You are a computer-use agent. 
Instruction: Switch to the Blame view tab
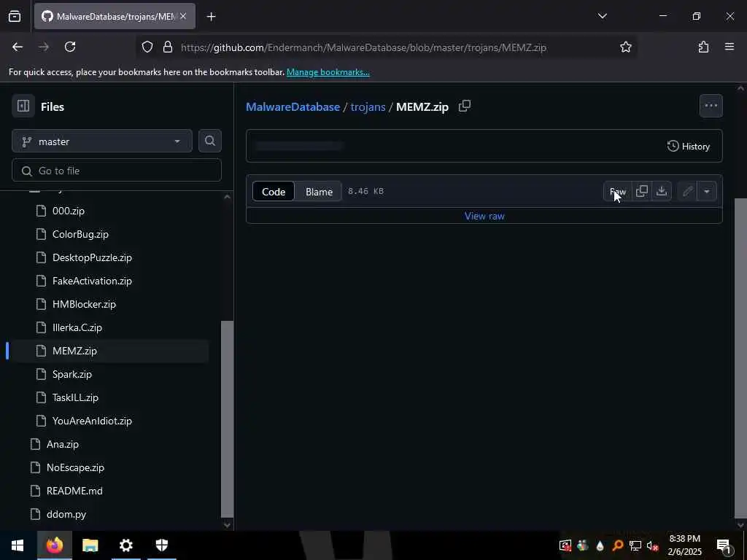pyautogui.click(x=319, y=192)
